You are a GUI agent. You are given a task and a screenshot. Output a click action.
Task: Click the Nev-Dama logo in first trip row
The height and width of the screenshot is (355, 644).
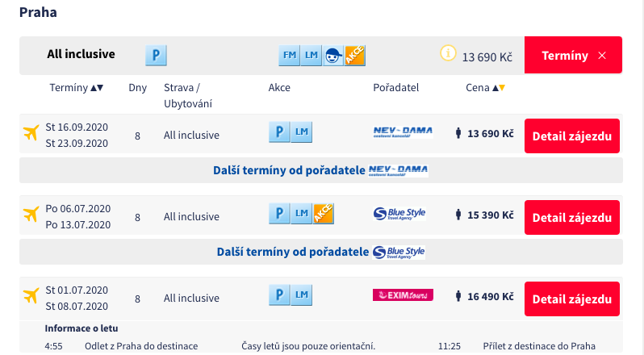coord(404,132)
